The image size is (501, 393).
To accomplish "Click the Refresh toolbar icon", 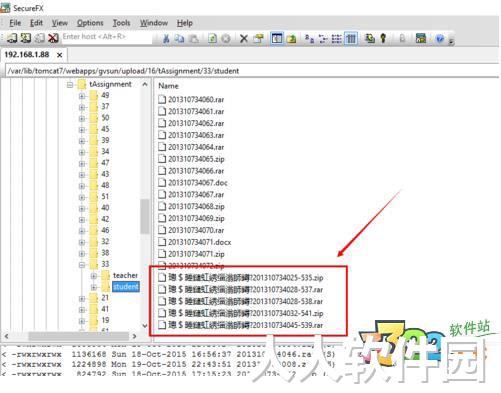I will point(212,39).
